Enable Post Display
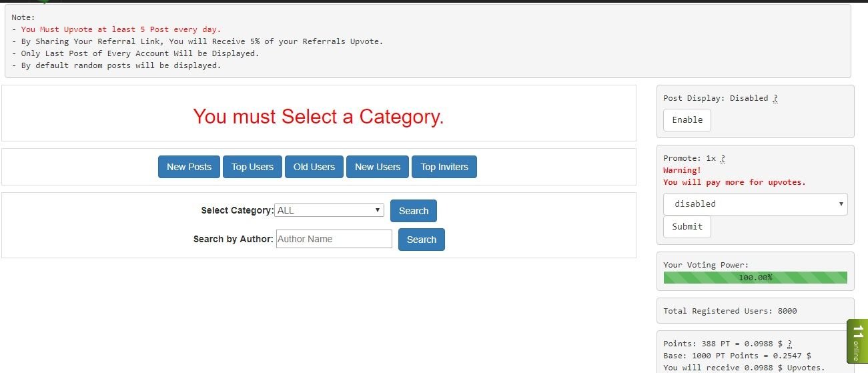868x373 pixels. tap(687, 120)
